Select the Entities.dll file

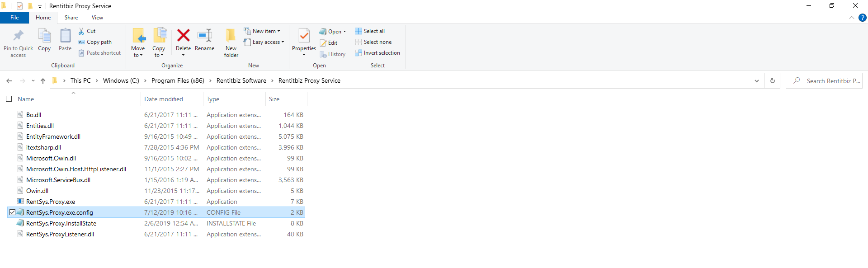click(40, 126)
